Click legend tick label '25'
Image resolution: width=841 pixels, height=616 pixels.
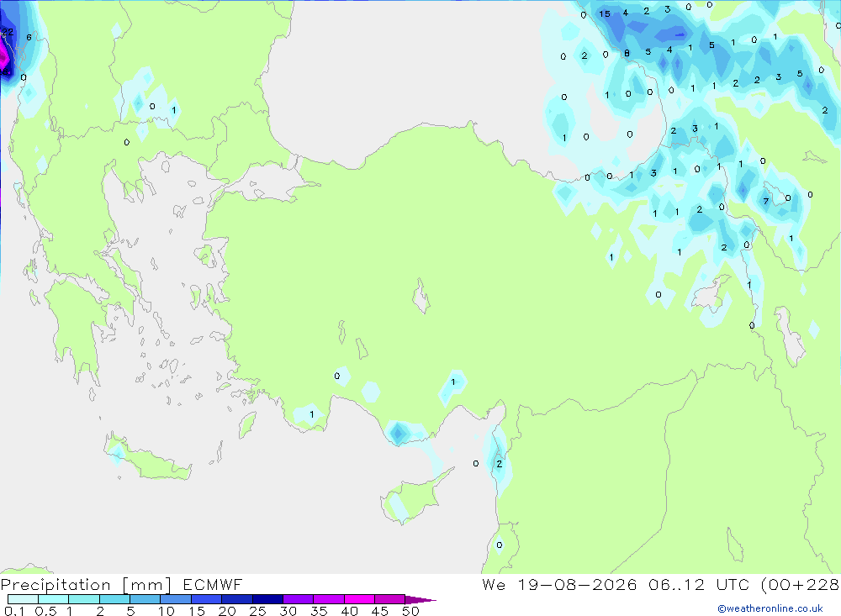point(258,611)
